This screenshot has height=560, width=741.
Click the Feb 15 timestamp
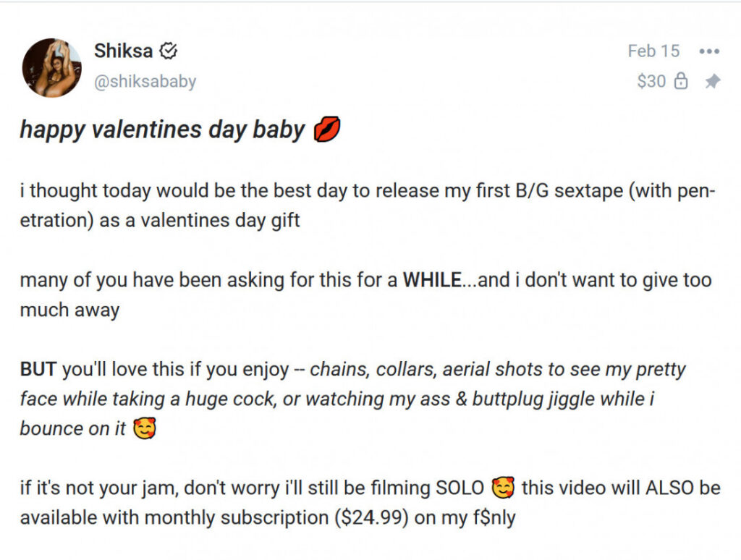[x=653, y=51]
